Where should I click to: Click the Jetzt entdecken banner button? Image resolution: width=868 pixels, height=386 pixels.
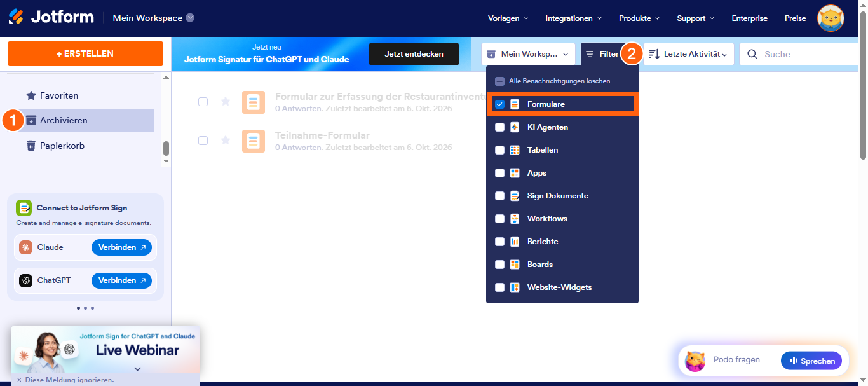tap(414, 54)
